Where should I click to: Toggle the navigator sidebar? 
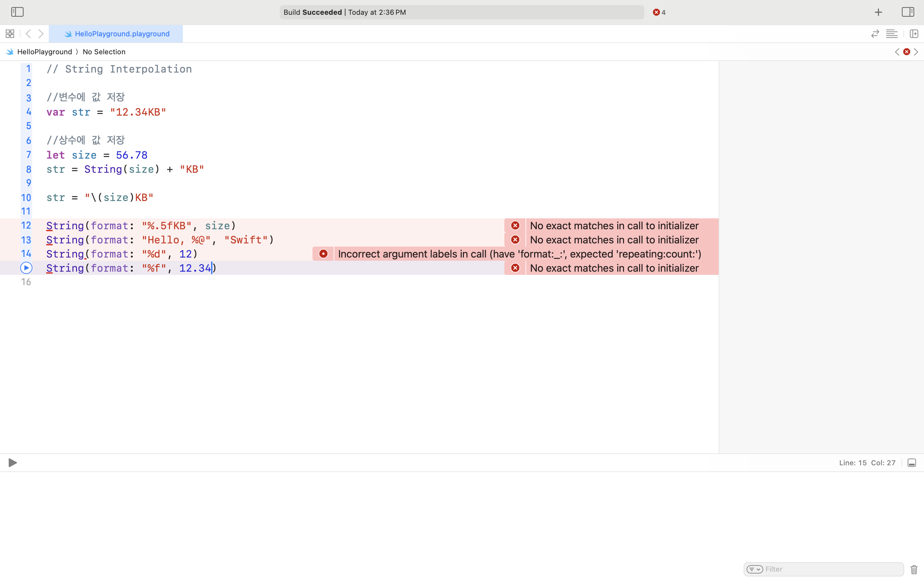point(17,12)
